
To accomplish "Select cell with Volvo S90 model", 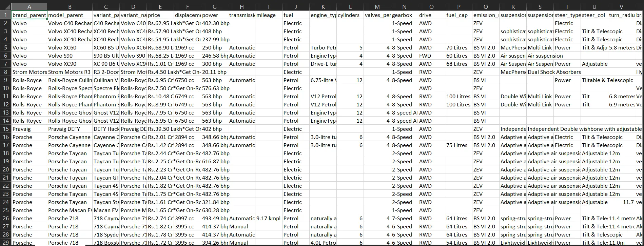I will (70, 56).
